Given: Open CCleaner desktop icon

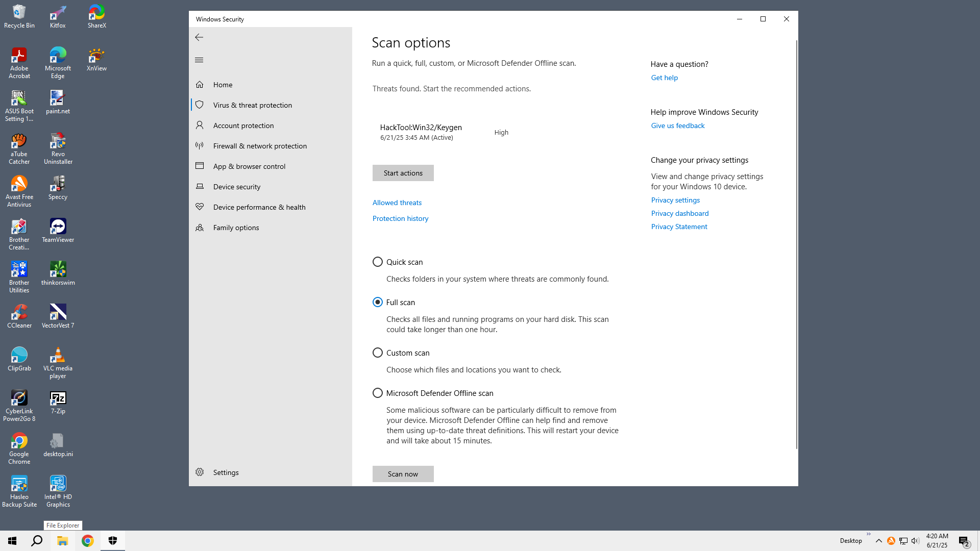Looking at the screenshot, I should [x=19, y=317].
